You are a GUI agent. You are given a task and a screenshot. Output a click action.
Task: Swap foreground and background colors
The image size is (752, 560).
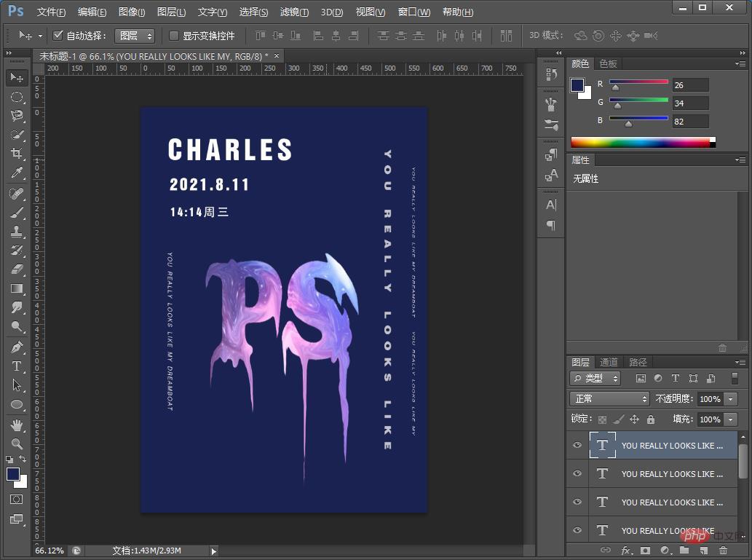[x=23, y=460]
